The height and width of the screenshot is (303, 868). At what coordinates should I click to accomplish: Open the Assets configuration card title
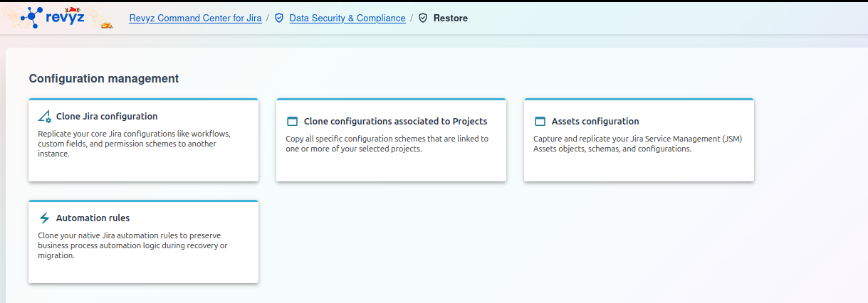[x=595, y=122]
